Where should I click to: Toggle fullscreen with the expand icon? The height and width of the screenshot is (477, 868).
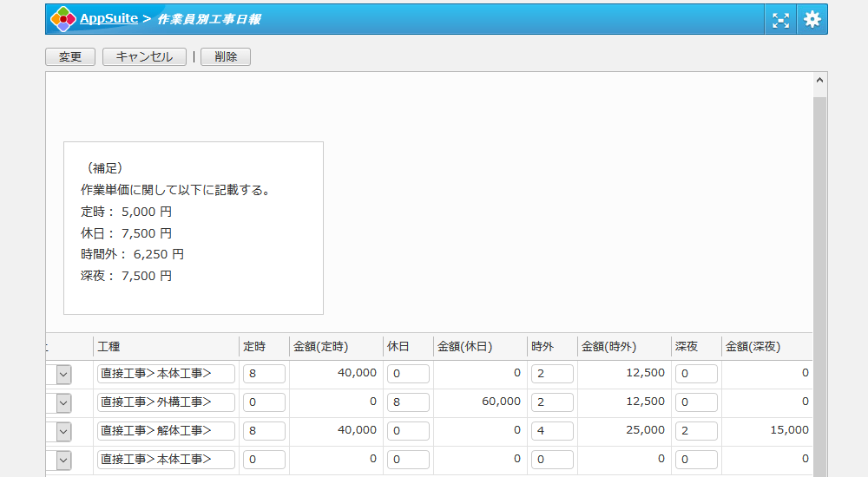781,20
